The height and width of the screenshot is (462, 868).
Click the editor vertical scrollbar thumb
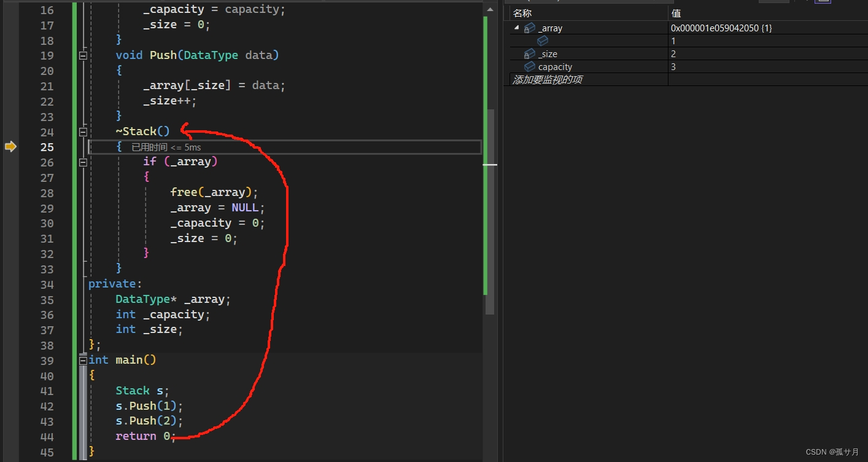click(490, 211)
